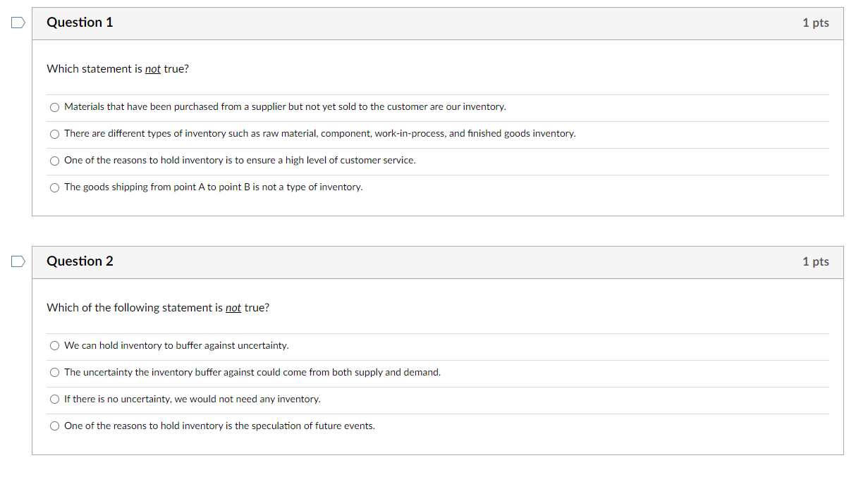Click the Question 2 header bar
Viewport: 868px width, 477px height.
click(437, 261)
